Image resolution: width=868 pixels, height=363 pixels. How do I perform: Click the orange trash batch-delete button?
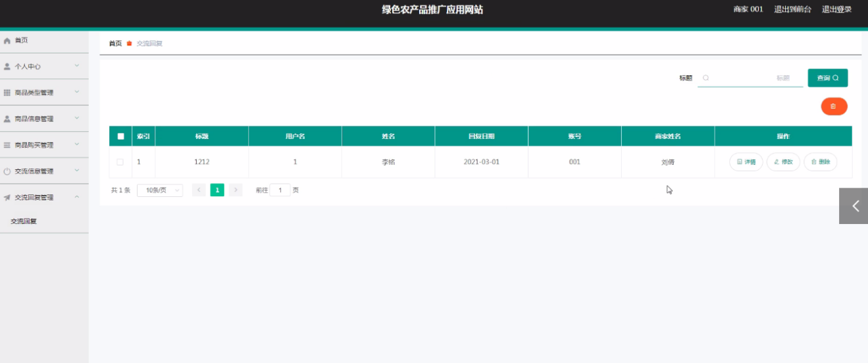(x=834, y=106)
